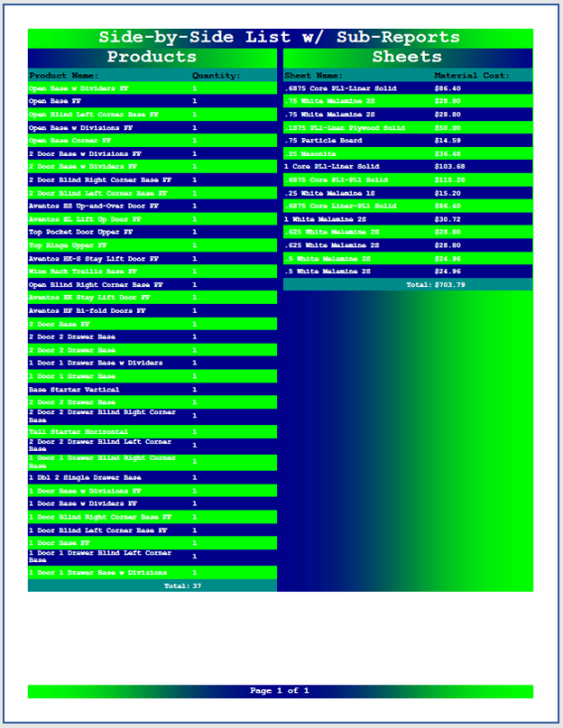
Task: Click the '$15.20' material cost
Action: click(x=448, y=193)
